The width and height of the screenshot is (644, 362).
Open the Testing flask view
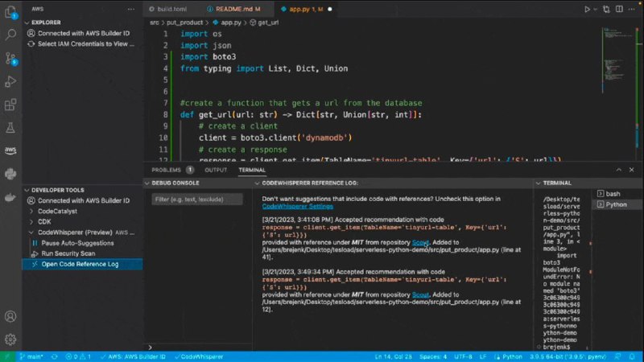11,127
